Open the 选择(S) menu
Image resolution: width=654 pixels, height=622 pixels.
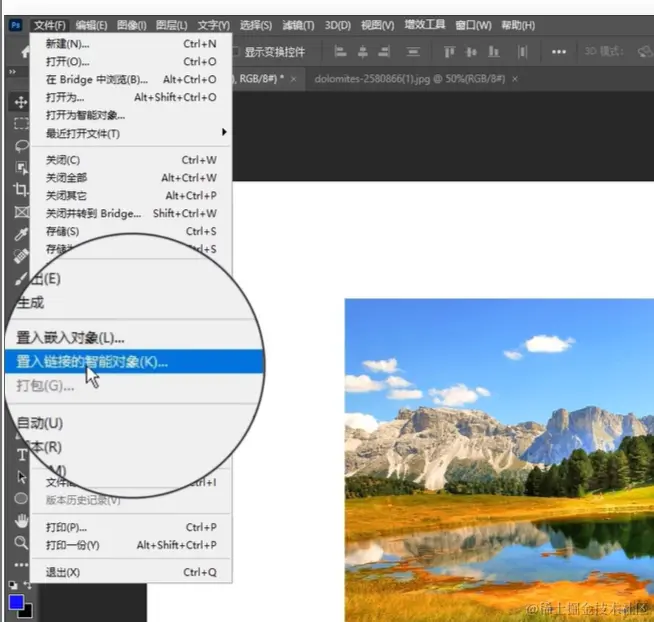(x=256, y=25)
